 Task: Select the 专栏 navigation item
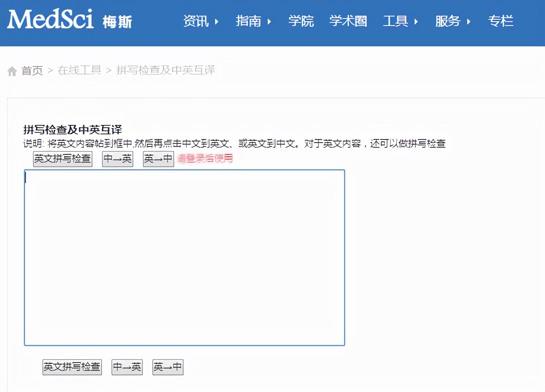pyautogui.click(x=501, y=22)
